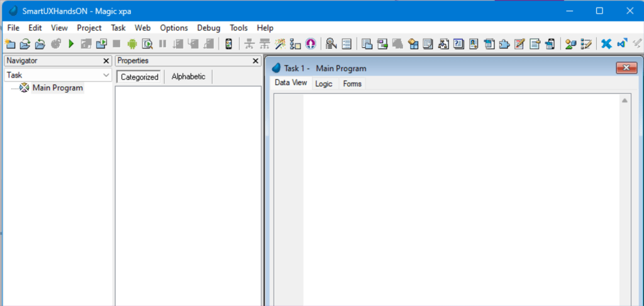Open the Project menu

click(x=89, y=28)
